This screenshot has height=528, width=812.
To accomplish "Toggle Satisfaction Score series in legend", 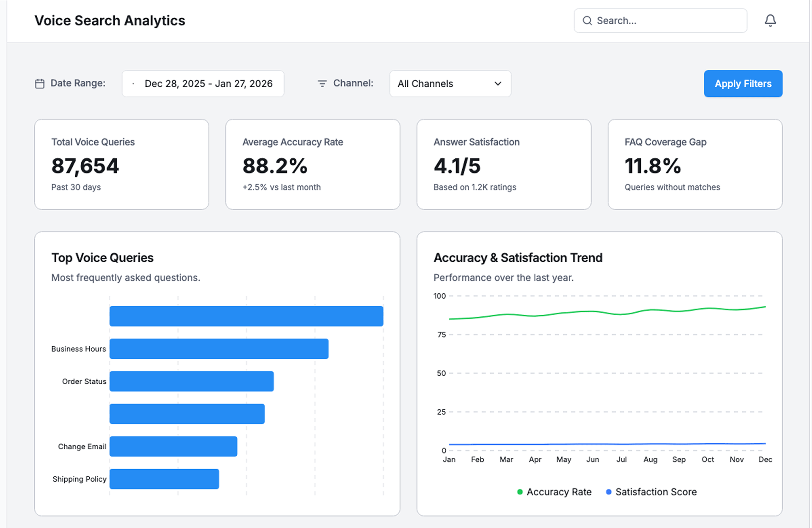I will click(x=656, y=492).
